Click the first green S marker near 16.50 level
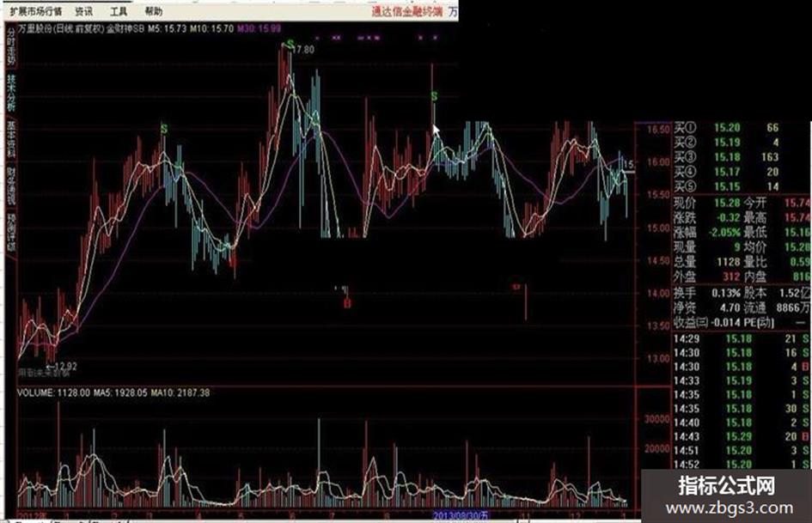 coord(164,129)
